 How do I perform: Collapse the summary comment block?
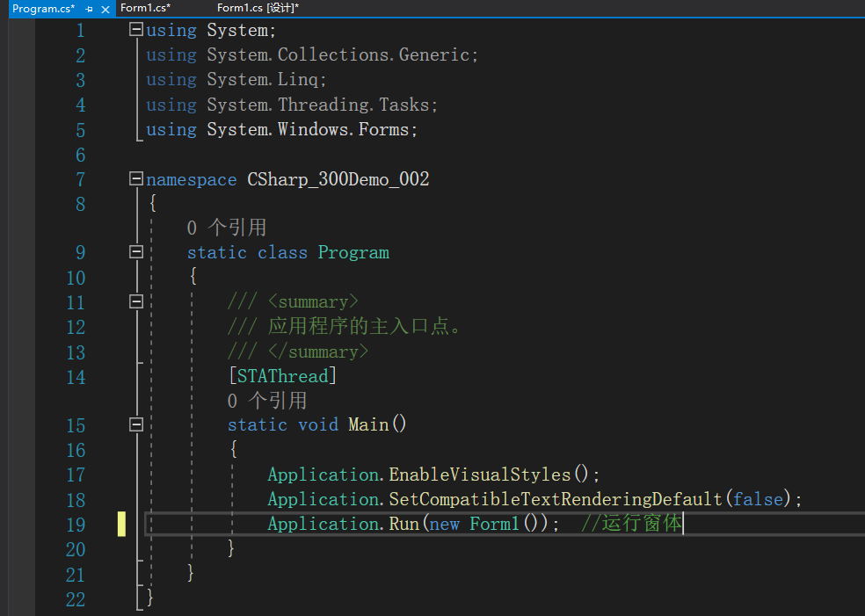[x=135, y=301]
